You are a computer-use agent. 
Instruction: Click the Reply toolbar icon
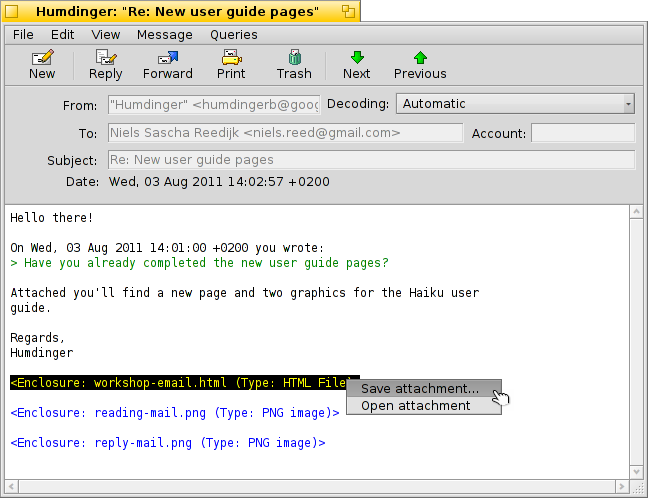[x=105, y=58]
